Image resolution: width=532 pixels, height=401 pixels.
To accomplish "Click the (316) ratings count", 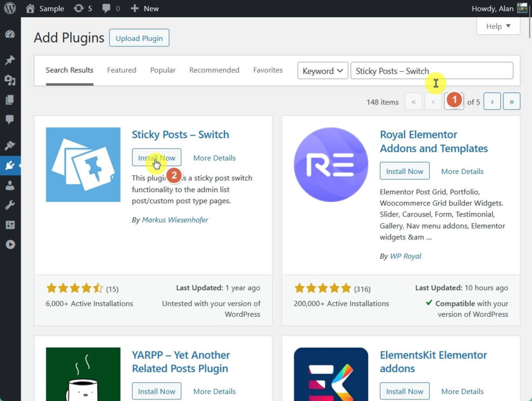I will click(x=362, y=289).
